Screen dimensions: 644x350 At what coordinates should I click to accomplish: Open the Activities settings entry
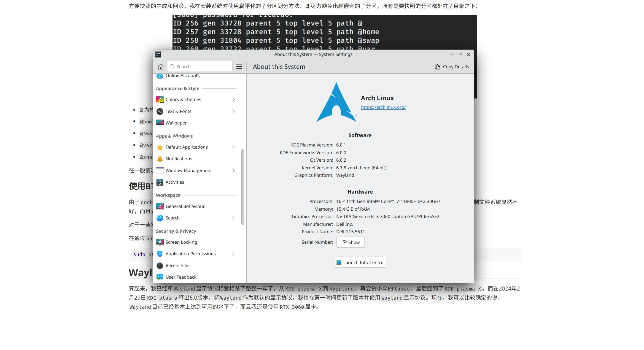pyautogui.click(x=175, y=182)
